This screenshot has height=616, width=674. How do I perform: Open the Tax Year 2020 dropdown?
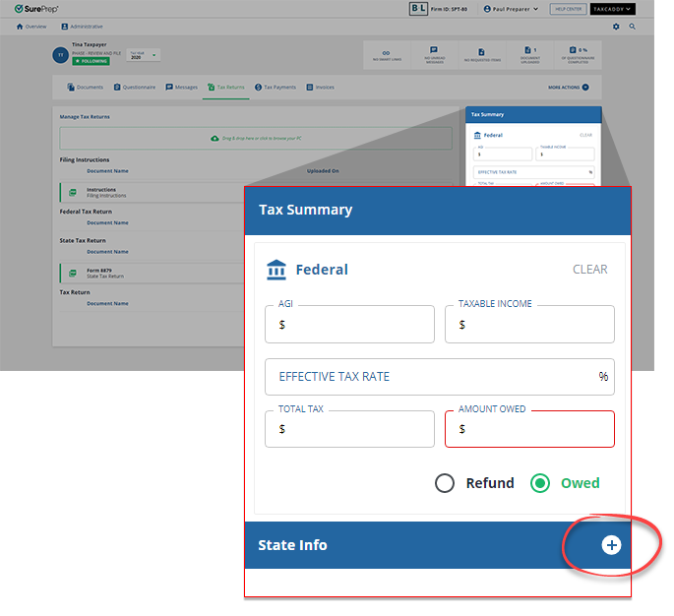(143, 55)
